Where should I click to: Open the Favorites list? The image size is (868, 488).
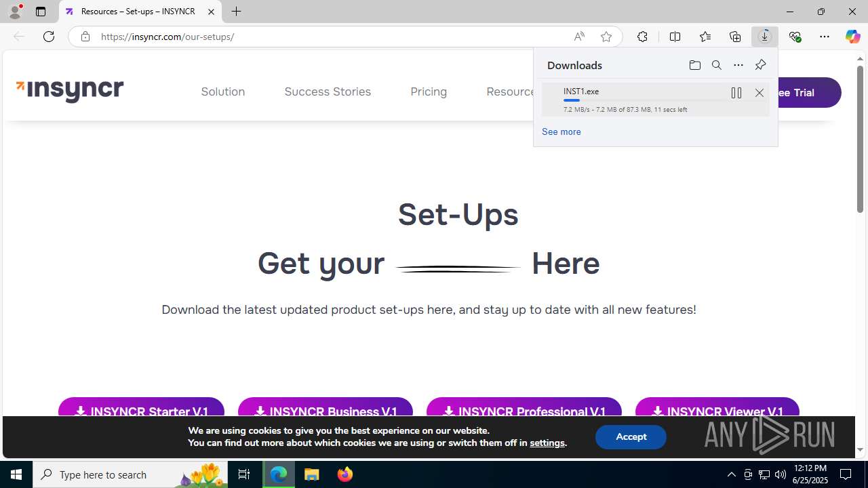(x=705, y=37)
